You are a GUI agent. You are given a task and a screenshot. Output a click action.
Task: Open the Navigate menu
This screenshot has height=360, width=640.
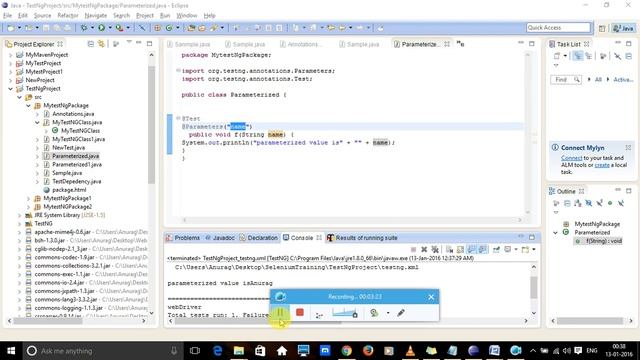click(x=96, y=16)
